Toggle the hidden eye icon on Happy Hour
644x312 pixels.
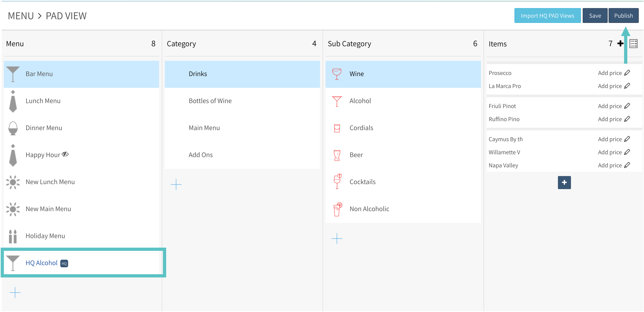click(x=65, y=154)
